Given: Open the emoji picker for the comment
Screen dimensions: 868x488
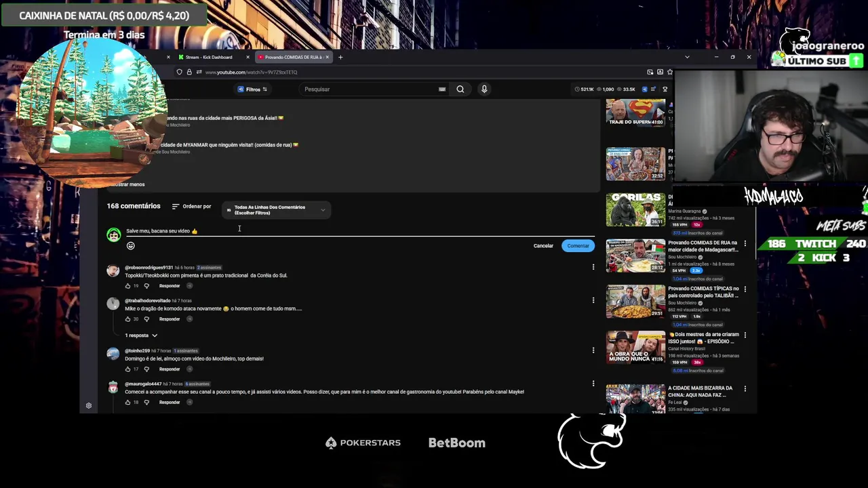Looking at the screenshot, I should click(x=131, y=246).
